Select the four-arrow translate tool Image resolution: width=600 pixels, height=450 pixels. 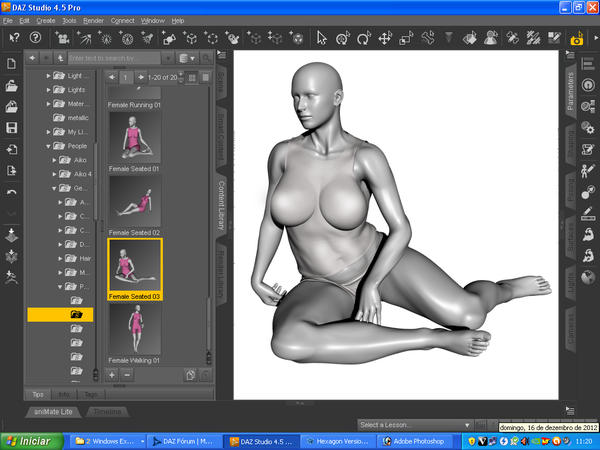[385, 38]
